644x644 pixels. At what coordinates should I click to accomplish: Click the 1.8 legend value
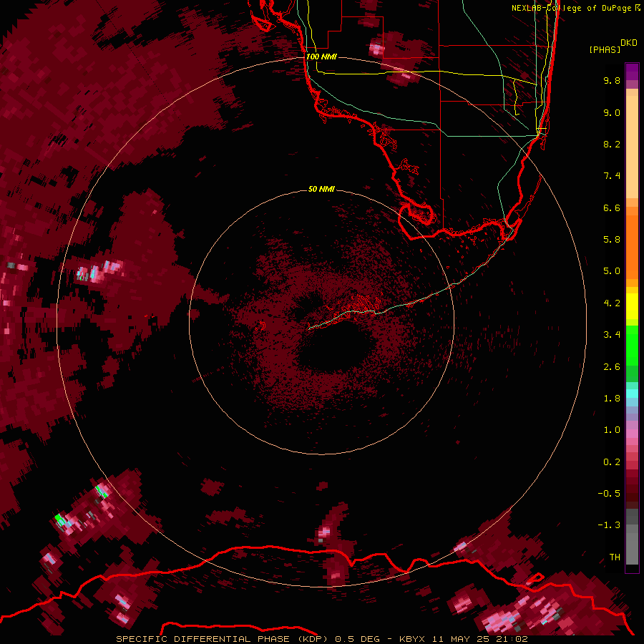point(612,399)
